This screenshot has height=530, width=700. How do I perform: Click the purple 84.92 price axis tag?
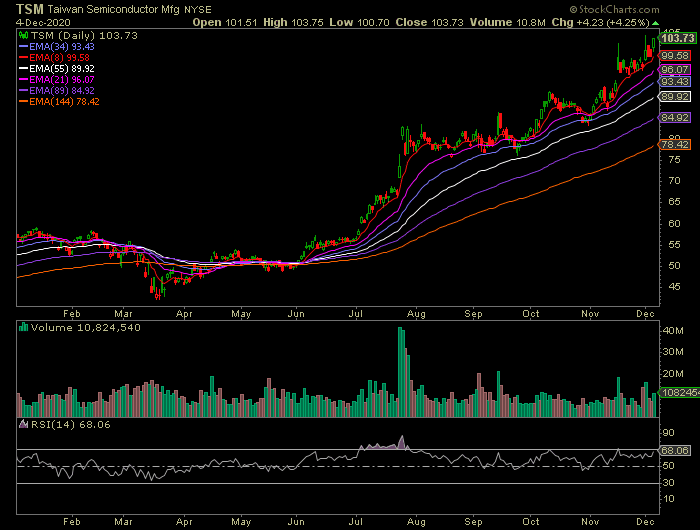[675, 118]
